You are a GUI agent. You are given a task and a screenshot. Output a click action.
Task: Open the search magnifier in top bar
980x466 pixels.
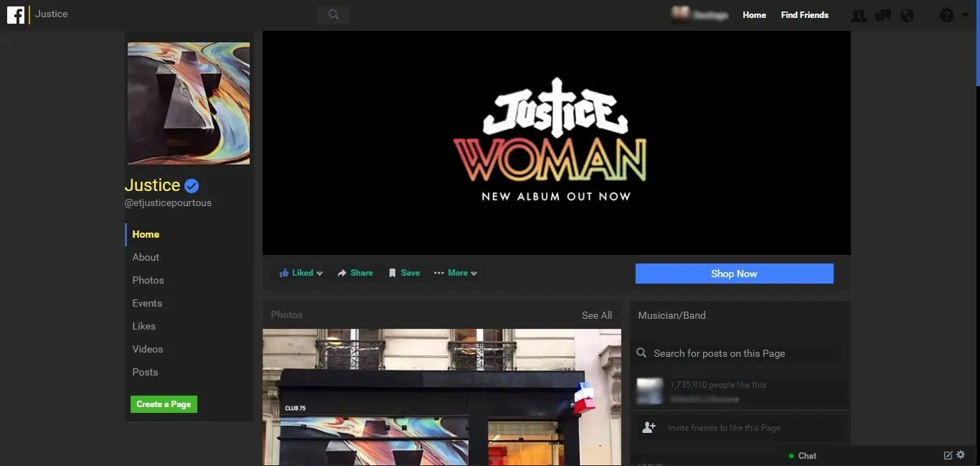pos(333,14)
